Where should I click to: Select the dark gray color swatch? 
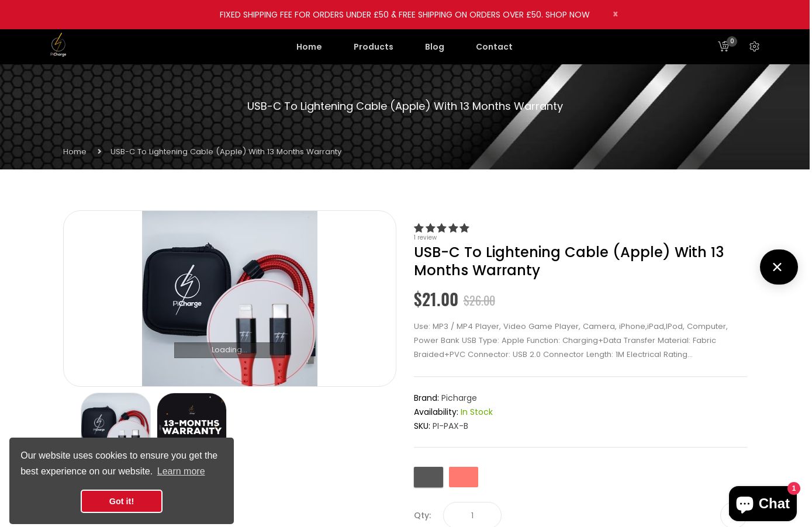click(429, 477)
